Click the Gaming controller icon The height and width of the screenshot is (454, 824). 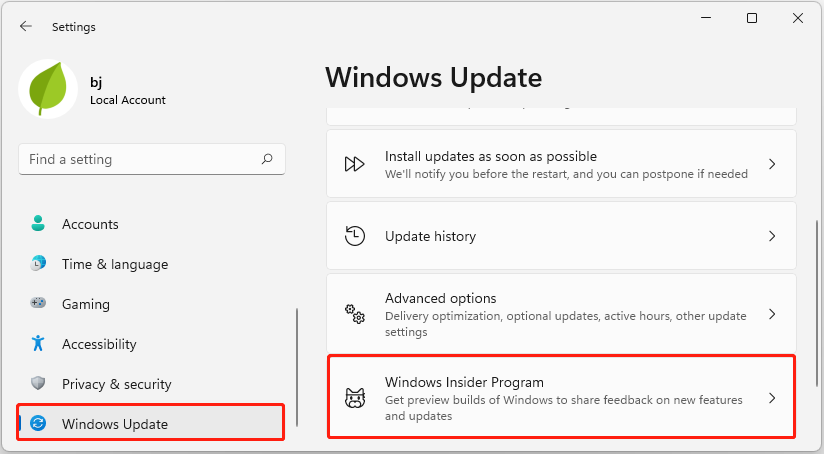(x=38, y=304)
